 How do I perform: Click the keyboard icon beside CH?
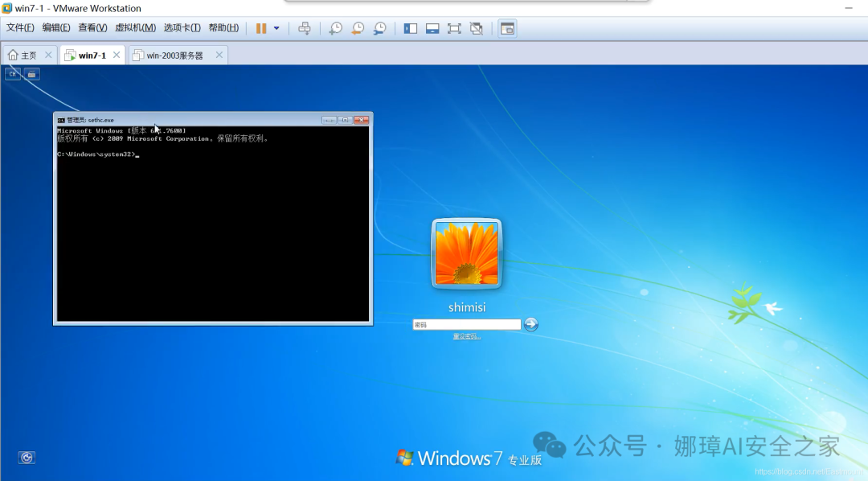pyautogui.click(x=32, y=74)
